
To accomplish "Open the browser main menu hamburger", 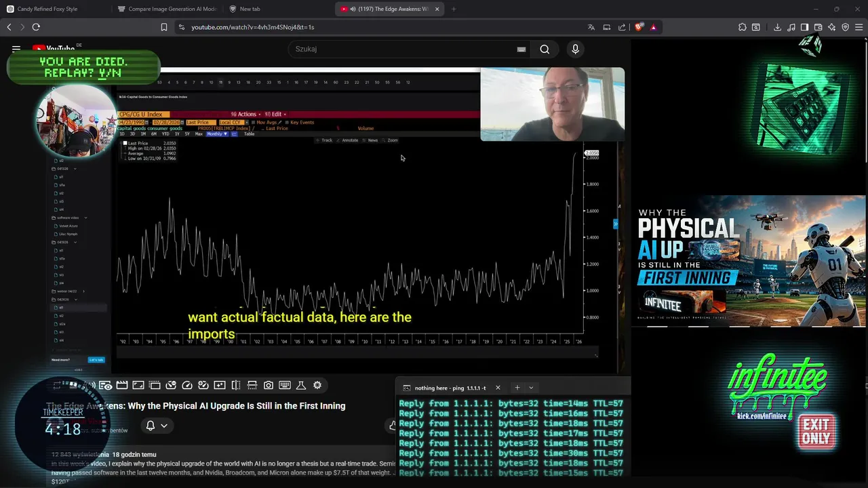I will 859,27.
